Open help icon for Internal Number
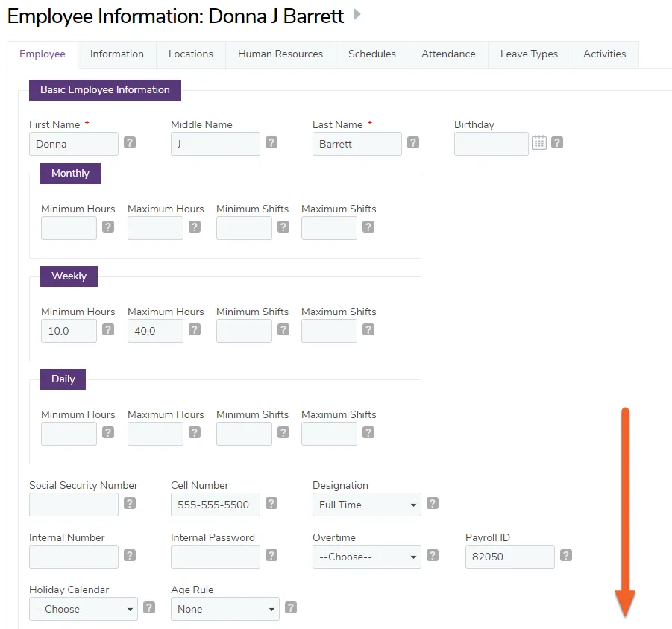 click(130, 555)
